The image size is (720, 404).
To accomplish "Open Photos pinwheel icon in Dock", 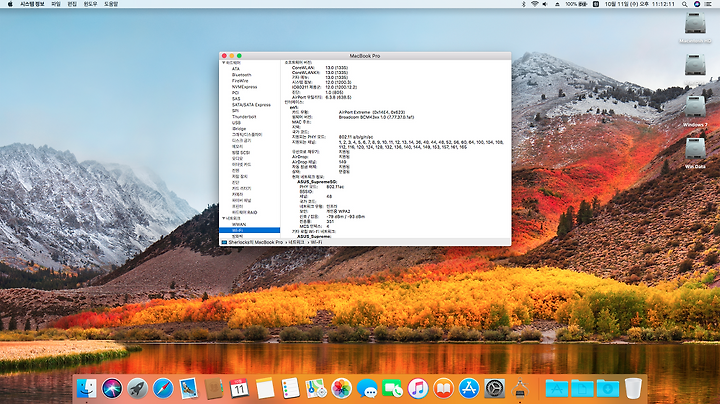I will coord(341,388).
